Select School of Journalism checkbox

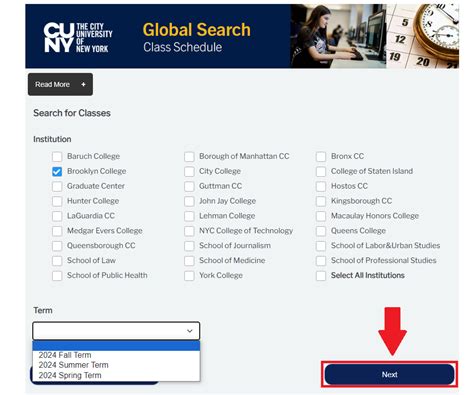[189, 246]
